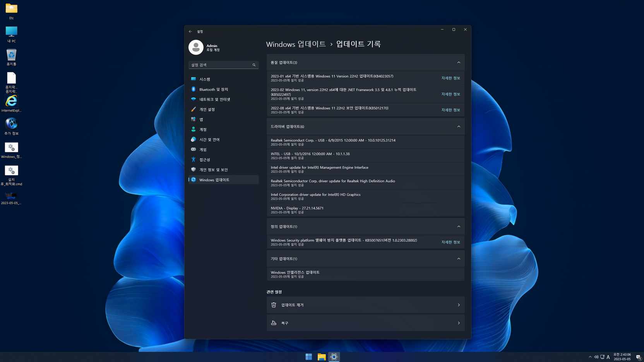Open Bluetooth 및 장치 settings
The image size is (644, 362).
click(223, 89)
